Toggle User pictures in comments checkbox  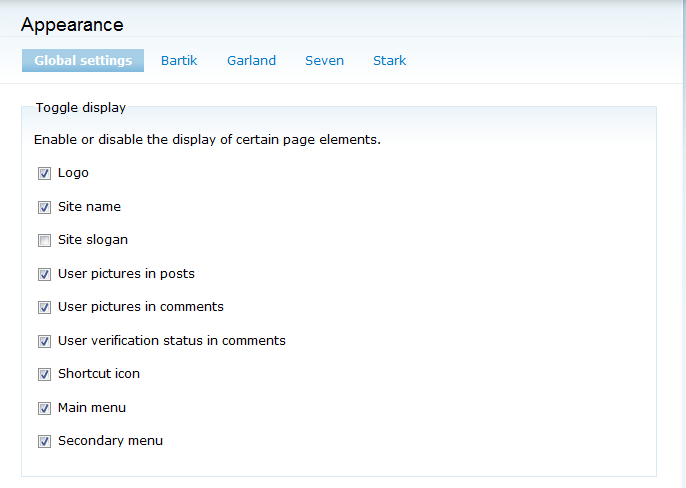(44, 307)
